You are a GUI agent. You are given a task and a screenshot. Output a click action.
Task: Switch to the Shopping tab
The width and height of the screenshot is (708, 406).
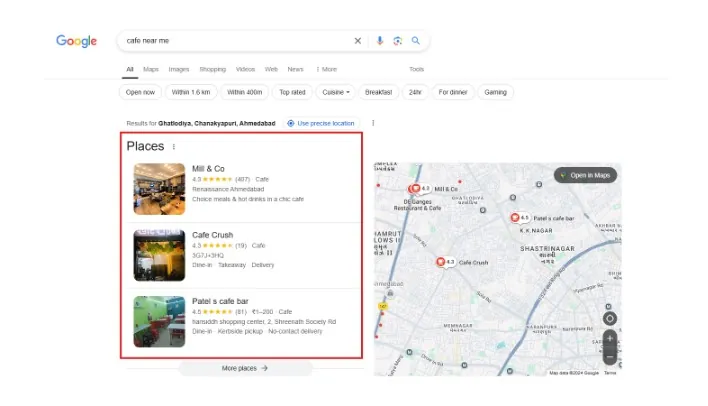(x=213, y=69)
